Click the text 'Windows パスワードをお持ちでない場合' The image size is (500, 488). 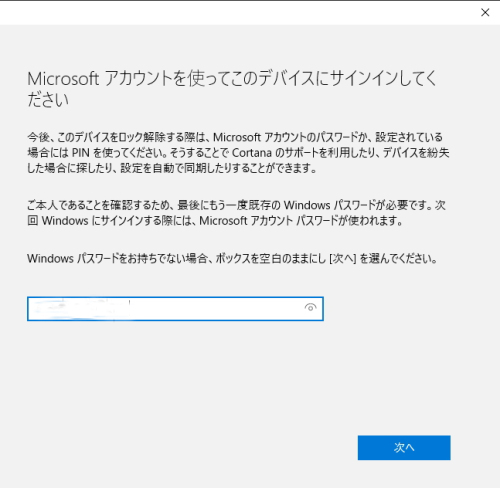coord(117,258)
